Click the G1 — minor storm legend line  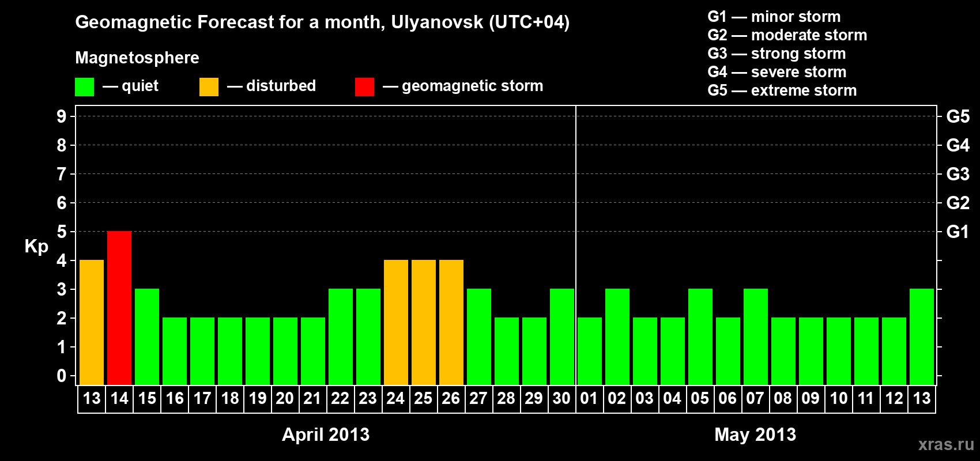(774, 17)
